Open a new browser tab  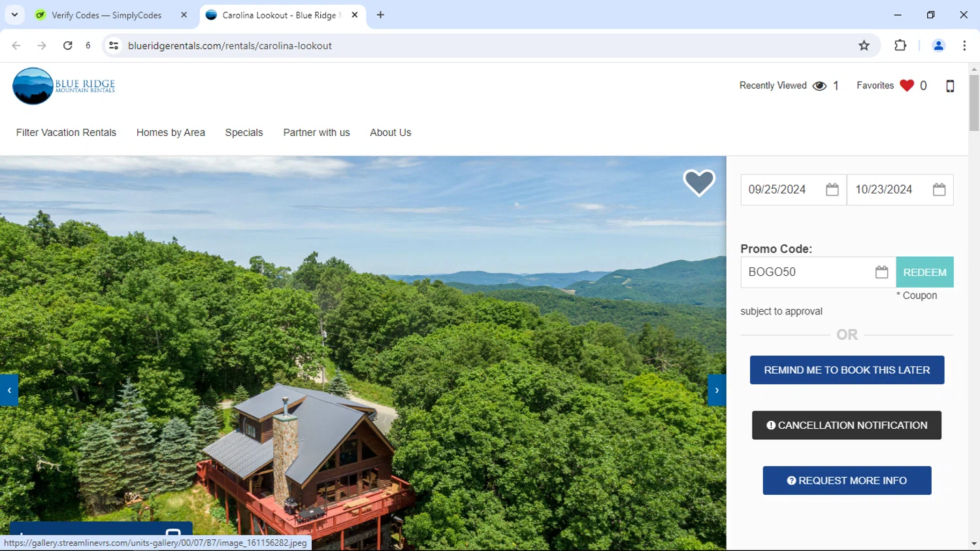tap(380, 15)
